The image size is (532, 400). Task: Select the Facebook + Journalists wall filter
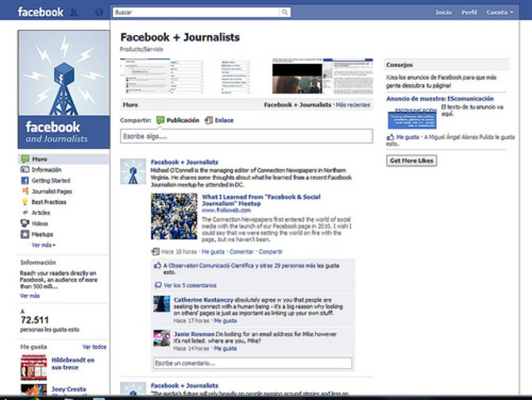pyautogui.click(x=298, y=105)
